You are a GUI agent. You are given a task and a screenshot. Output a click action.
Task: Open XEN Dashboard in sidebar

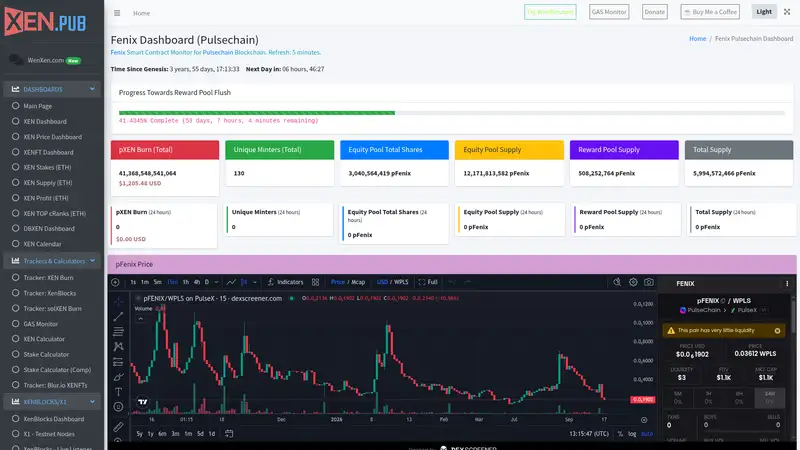pyautogui.click(x=45, y=121)
